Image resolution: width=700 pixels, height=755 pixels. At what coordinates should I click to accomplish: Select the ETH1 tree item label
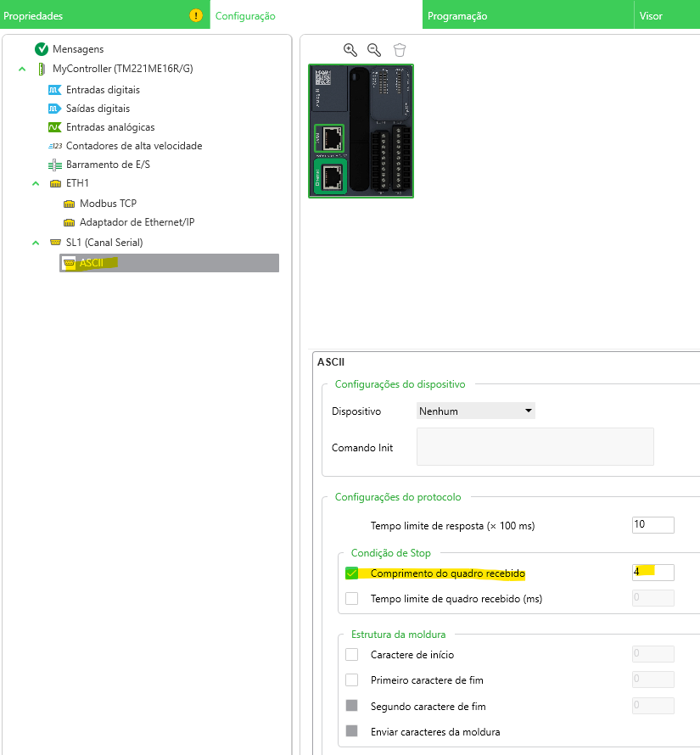77,183
